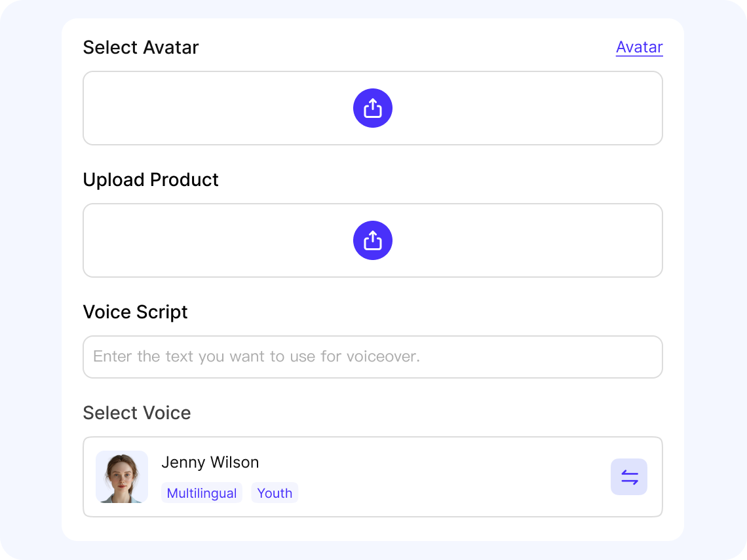Click the Select Voice label
The height and width of the screenshot is (560, 747).
point(136,413)
